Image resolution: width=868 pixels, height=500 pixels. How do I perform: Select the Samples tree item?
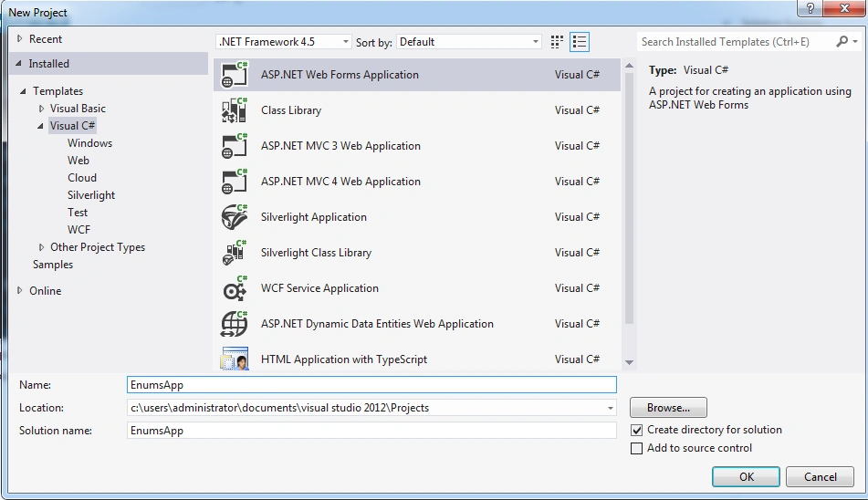[x=53, y=265]
